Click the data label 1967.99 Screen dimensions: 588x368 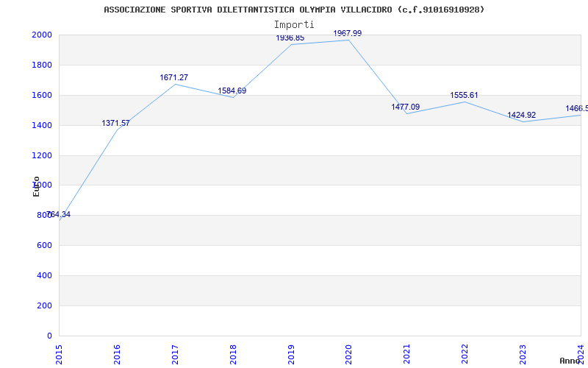pyautogui.click(x=348, y=33)
